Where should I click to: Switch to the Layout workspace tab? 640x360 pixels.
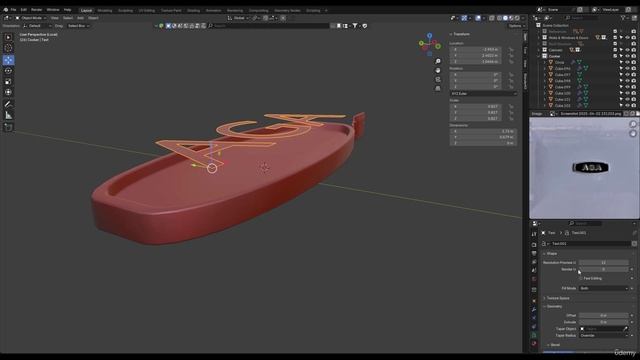pos(87,10)
